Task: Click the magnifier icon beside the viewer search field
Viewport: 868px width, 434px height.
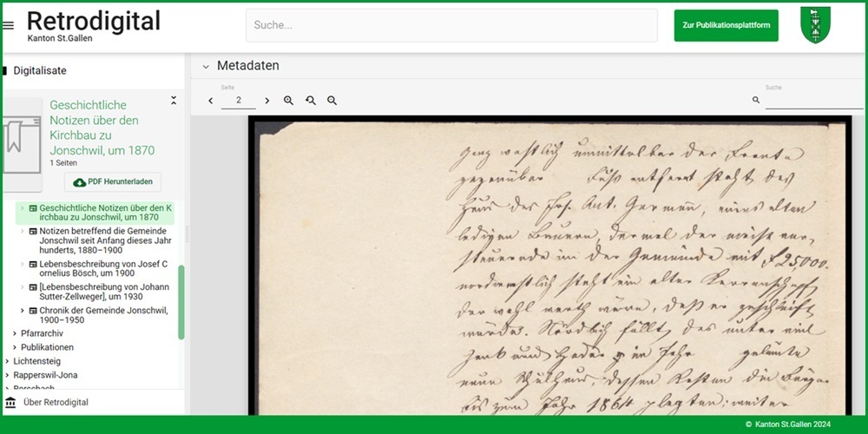Action: [x=756, y=101]
